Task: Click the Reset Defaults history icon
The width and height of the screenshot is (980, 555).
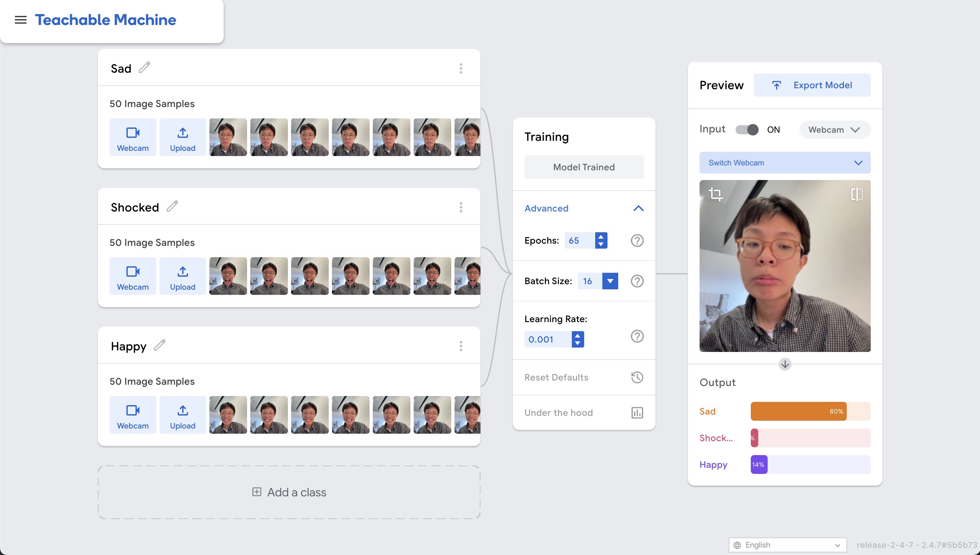Action: click(637, 377)
